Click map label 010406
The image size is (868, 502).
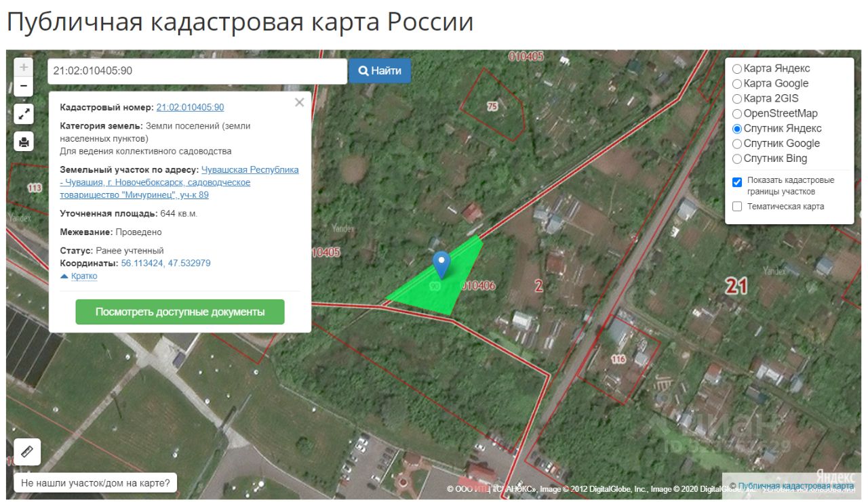[478, 286]
